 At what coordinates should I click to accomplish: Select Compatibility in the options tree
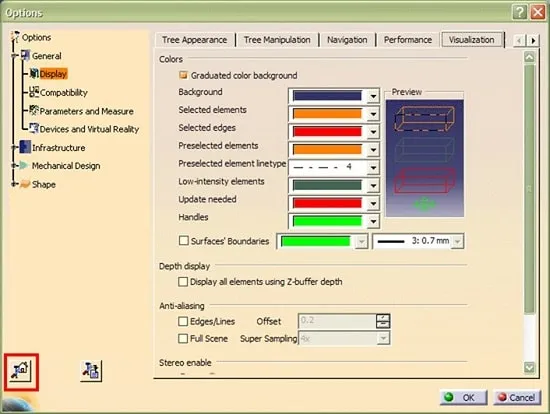tap(63, 93)
